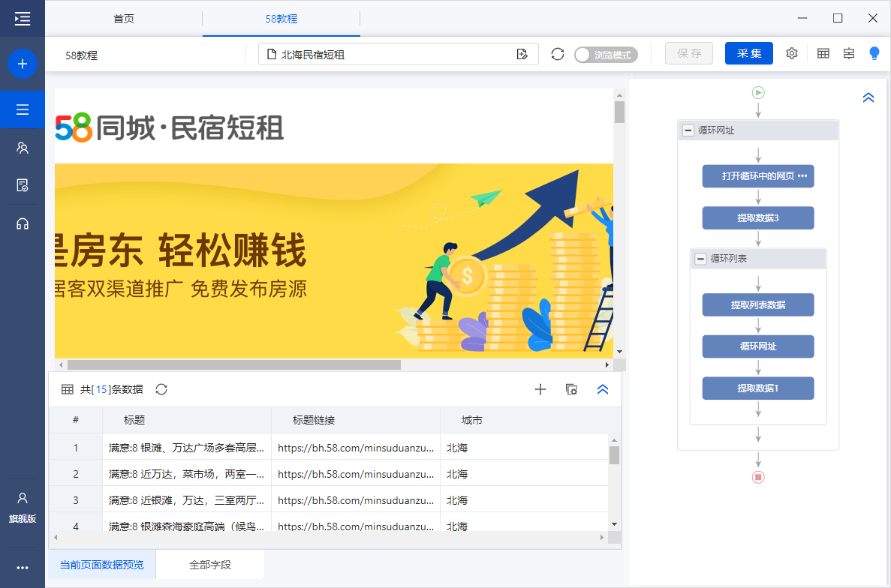
Task: Open the 全部字段 tab
Action: 210,565
